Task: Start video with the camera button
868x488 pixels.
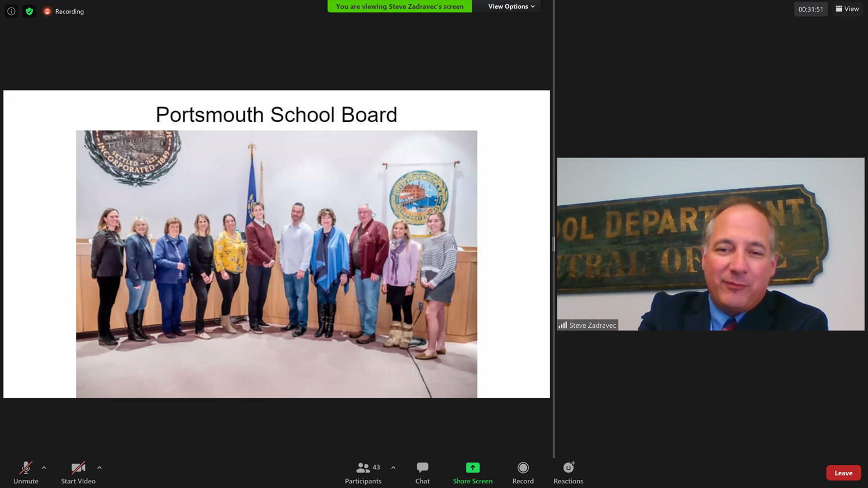Action: coord(78,472)
